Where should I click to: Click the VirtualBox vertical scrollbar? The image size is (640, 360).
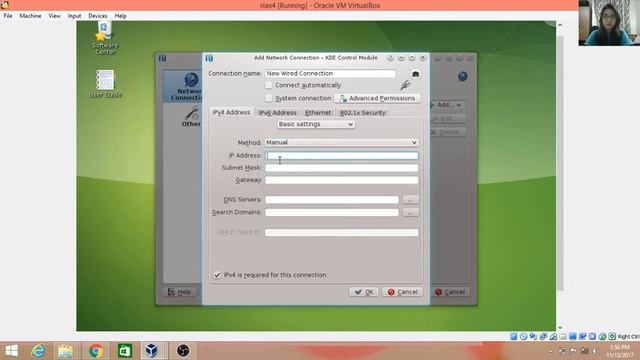(x=560, y=163)
